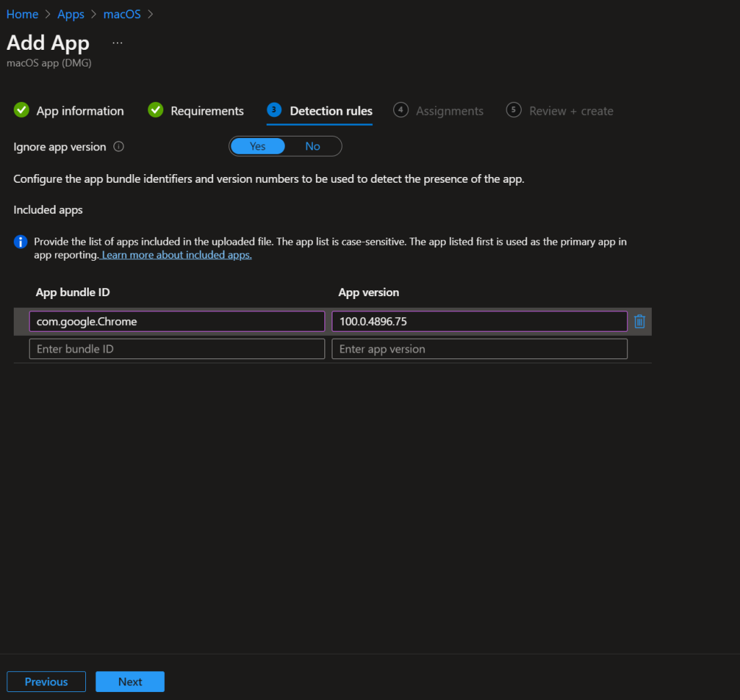Click the Previous button
Viewport: 740px width, 700px height.
tap(46, 682)
